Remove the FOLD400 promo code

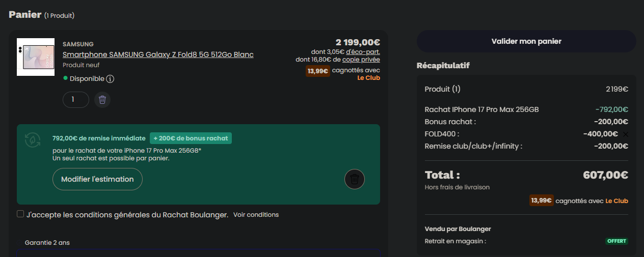[626, 134]
